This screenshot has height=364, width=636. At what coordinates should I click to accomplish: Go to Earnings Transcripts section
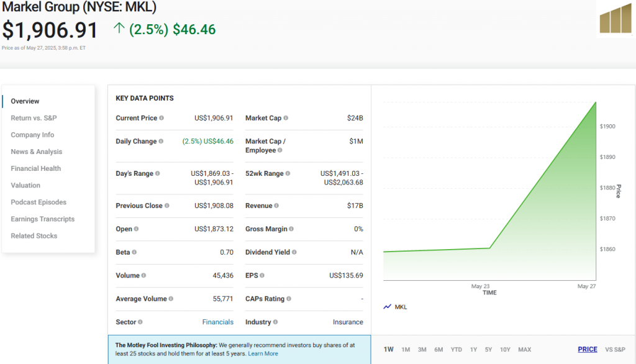[x=43, y=219]
